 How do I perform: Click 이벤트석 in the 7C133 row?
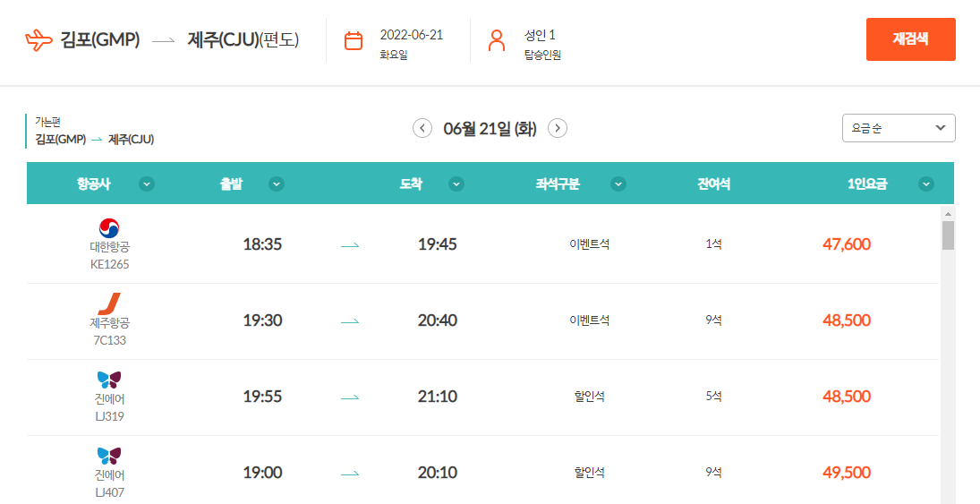[x=590, y=320]
